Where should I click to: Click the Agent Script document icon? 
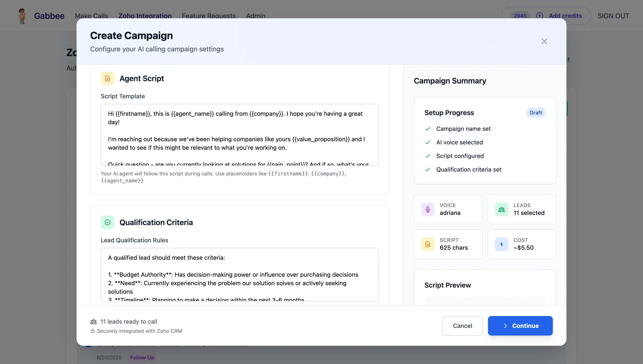click(x=107, y=79)
